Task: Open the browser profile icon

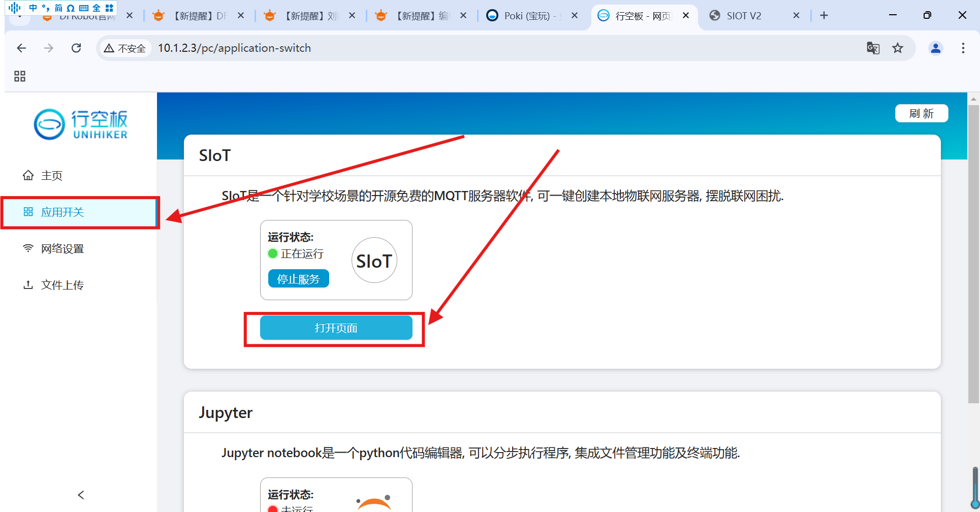Action: 936,48
